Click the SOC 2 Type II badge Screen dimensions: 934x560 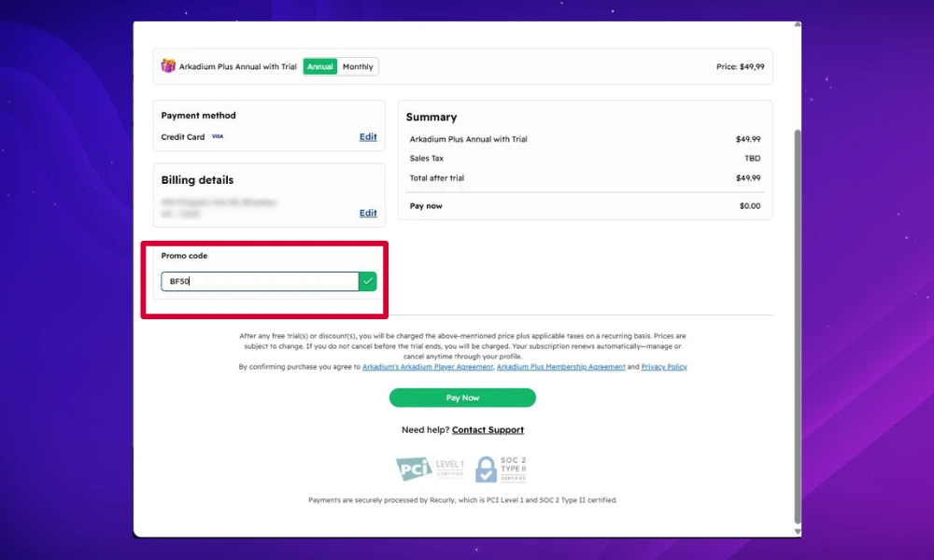coord(501,469)
